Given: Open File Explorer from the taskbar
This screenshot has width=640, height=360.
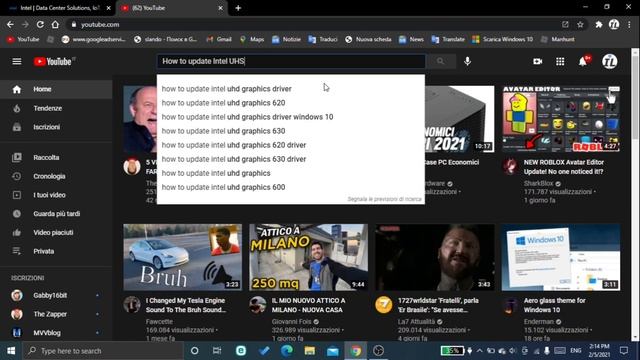Looking at the screenshot, I should point(309,351).
